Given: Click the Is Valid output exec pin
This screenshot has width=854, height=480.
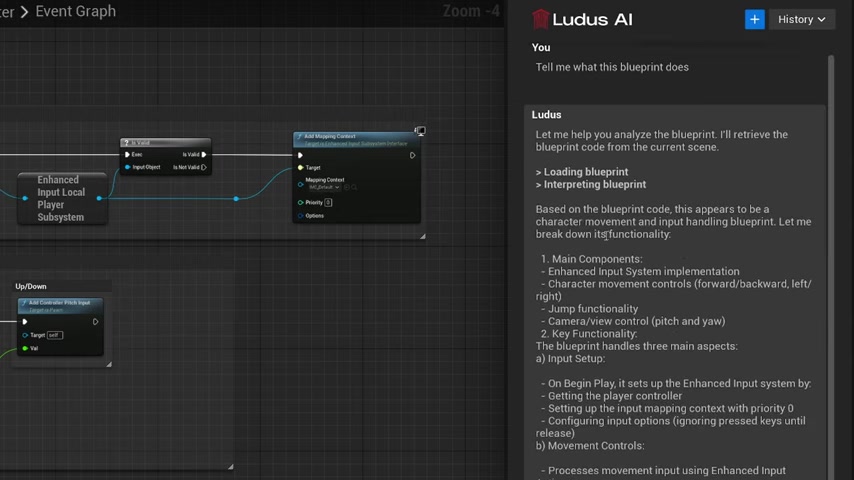Looking at the screenshot, I should coord(204,155).
